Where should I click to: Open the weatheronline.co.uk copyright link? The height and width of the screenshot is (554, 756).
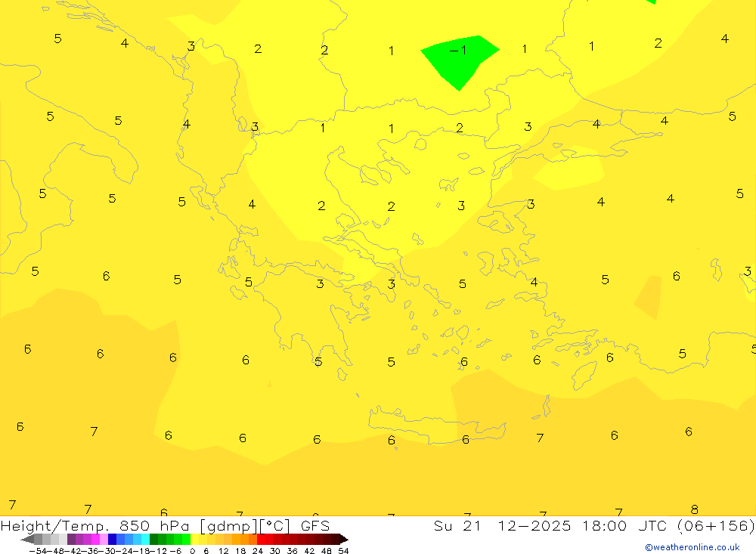(692, 547)
